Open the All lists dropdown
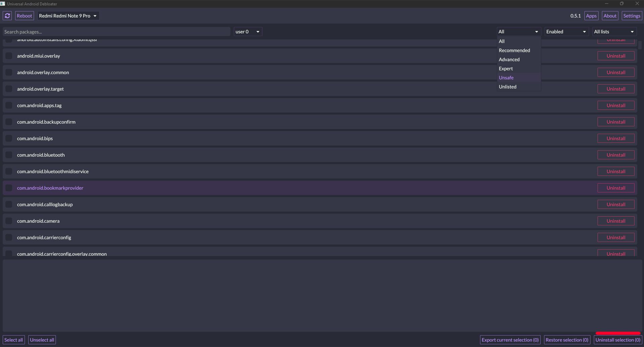This screenshot has height=347, width=644. [614, 32]
